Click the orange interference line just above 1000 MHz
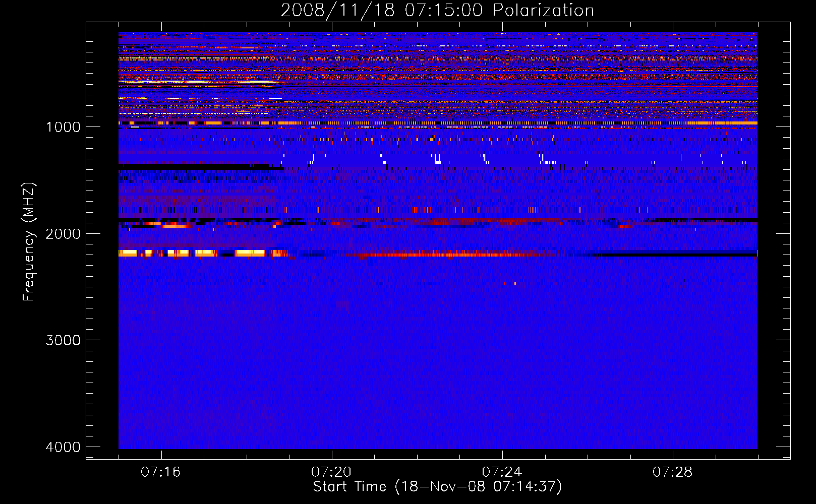Viewport: 816px width, 504px height. (x=438, y=123)
